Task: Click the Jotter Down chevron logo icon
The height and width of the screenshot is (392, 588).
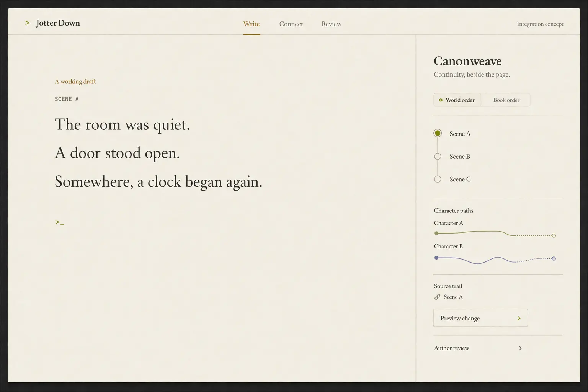Action: [27, 23]
